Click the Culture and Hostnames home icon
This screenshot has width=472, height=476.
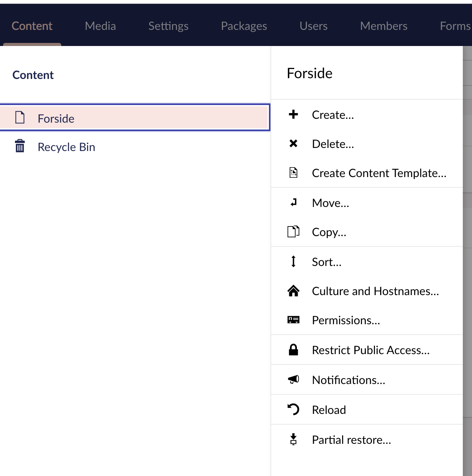click(293, 291)
